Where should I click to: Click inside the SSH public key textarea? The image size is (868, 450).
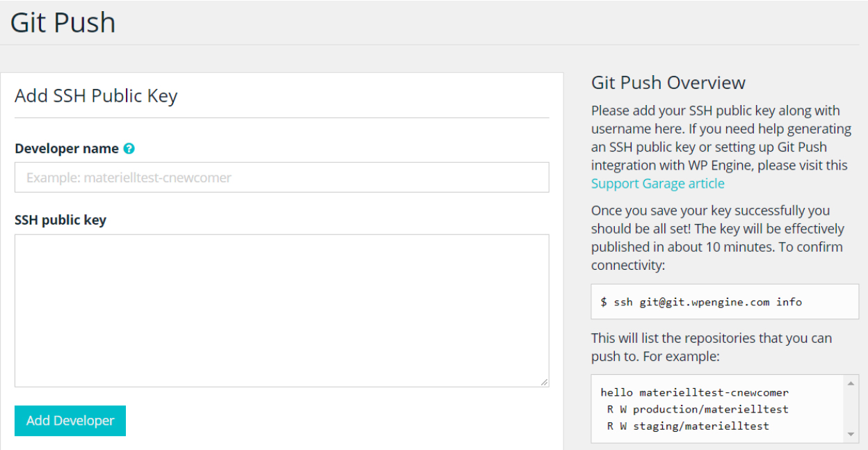point(282,310)
